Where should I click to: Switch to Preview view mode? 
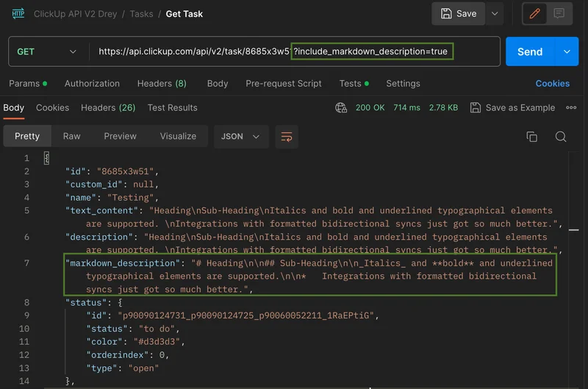[120, 136]
